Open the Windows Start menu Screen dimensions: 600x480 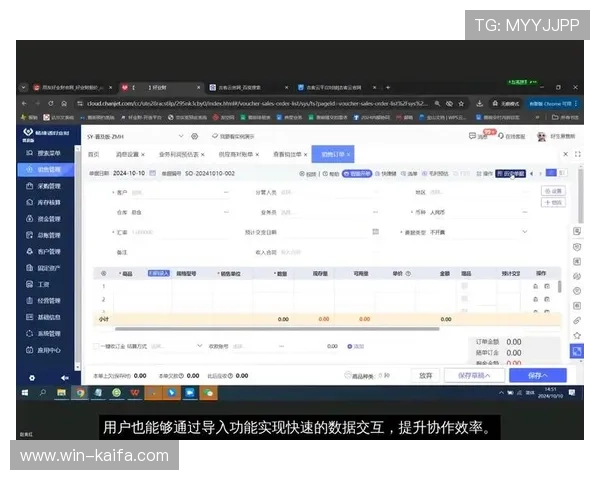(25, 393)
